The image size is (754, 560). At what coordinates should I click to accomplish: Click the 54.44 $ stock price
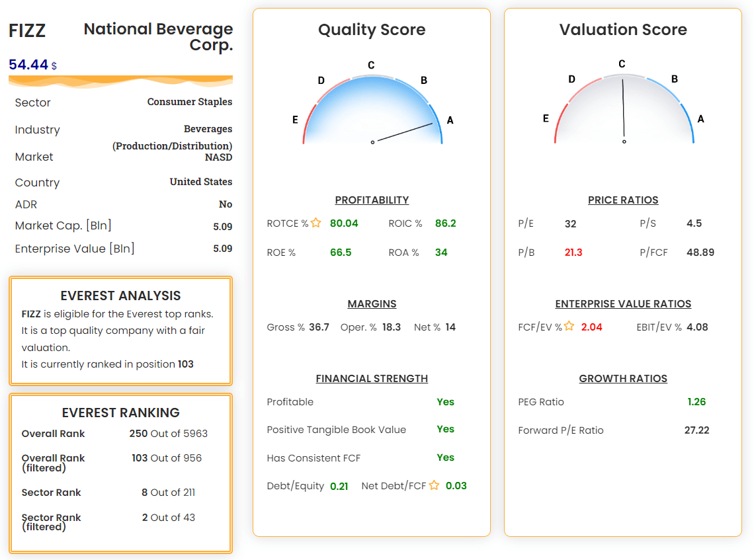click(32, 64)
